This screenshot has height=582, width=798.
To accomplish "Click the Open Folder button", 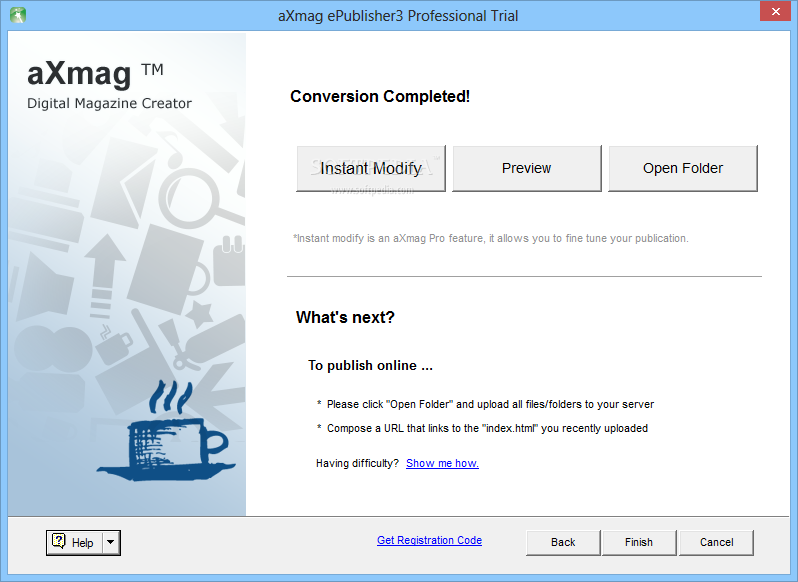I will (682, 168).
